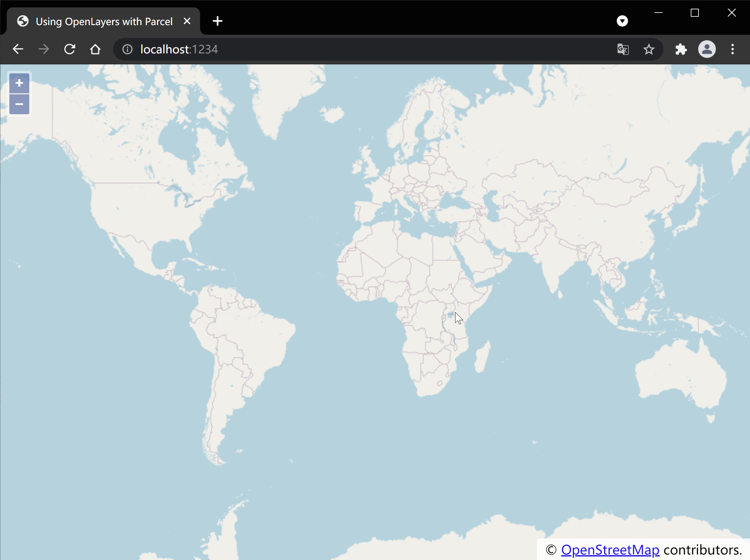
Task: Reload the localhost page
Action: 70,50
